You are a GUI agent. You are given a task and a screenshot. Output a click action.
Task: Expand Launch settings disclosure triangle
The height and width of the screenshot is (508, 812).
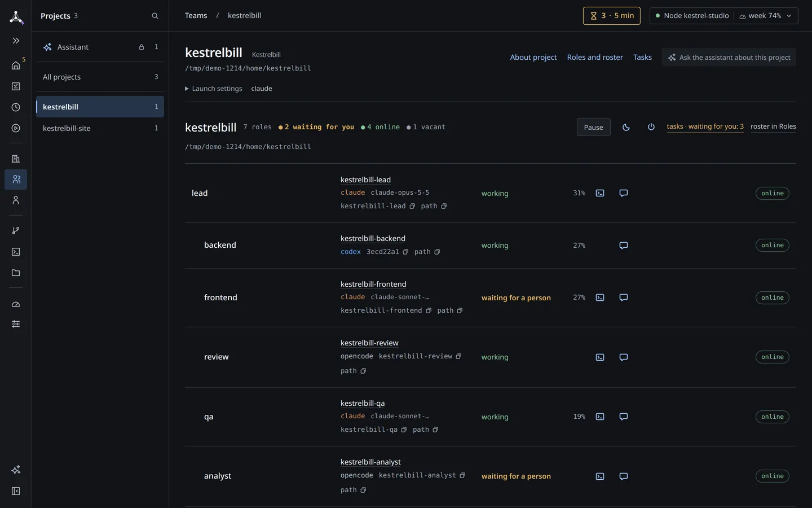187,89
